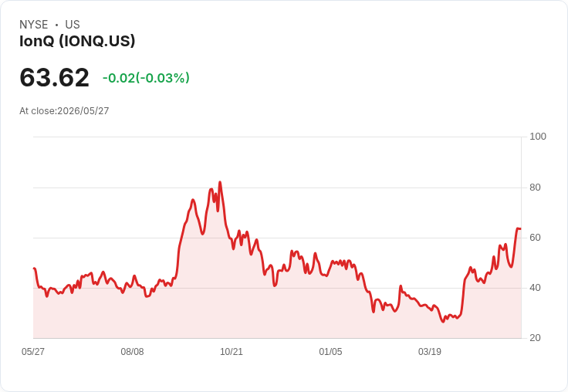The width and height of the screenshot is (568, 392).
Task: Click the 05/27 date label on x-axis
Action: click(33, 351)
